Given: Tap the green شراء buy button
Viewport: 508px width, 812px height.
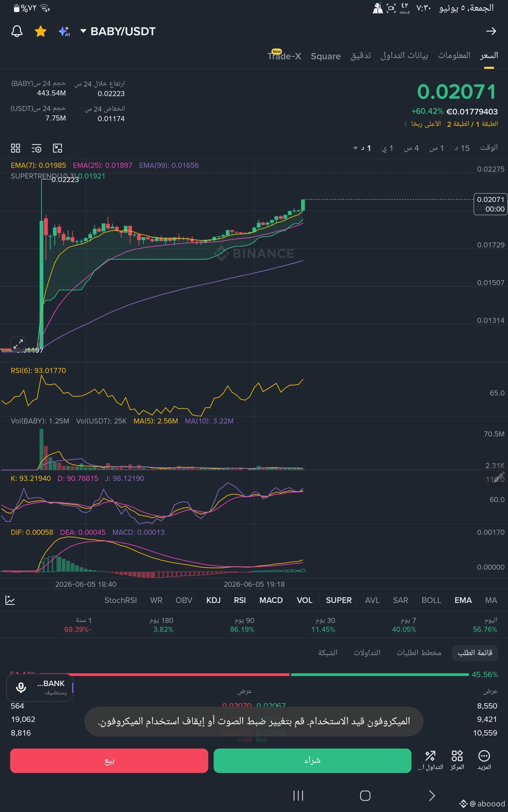Looking at the screenshot, I should pyautogui.click(x=312, y=761).
